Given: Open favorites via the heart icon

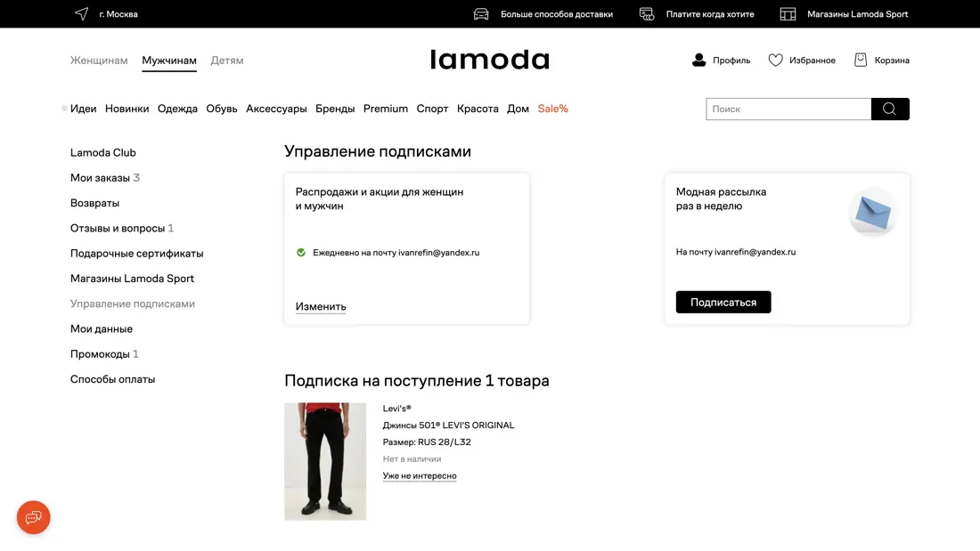Looking at the screenshot, I should [x=775, y=61].
